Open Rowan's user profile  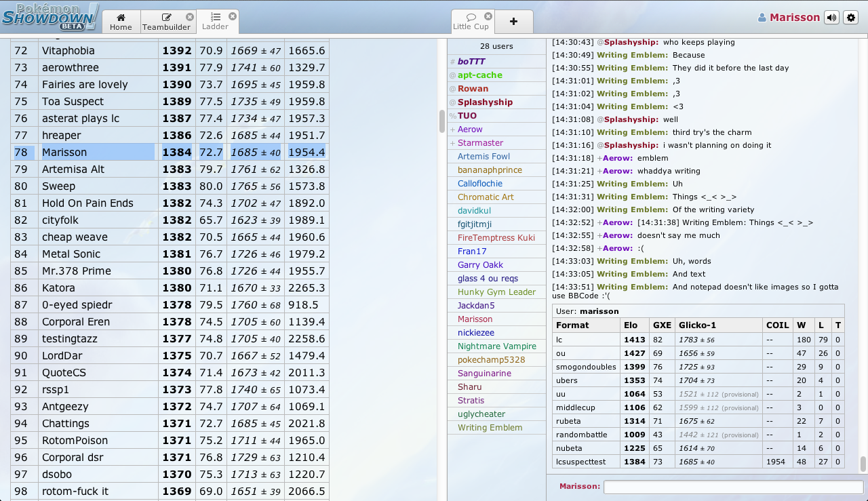pos(496,89)
